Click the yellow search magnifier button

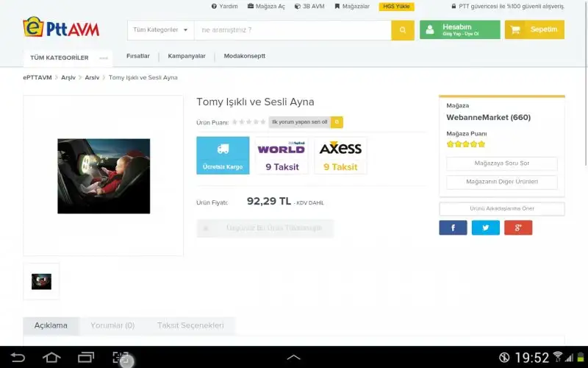tap(403, 30)
